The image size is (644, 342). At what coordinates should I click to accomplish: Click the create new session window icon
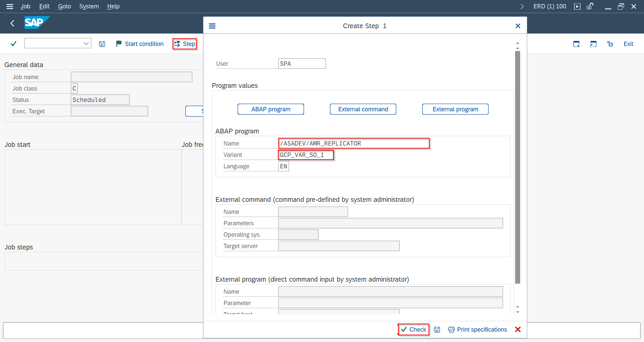pos(577,44)
